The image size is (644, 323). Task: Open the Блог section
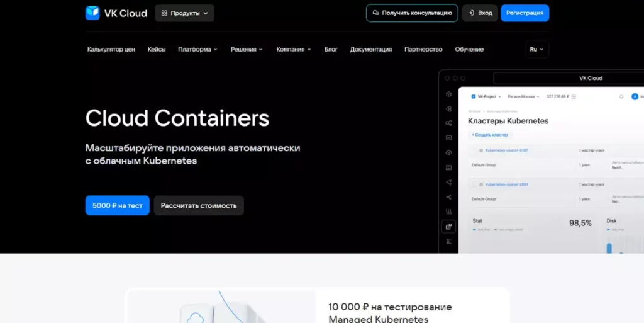click(x=331, y=49)
